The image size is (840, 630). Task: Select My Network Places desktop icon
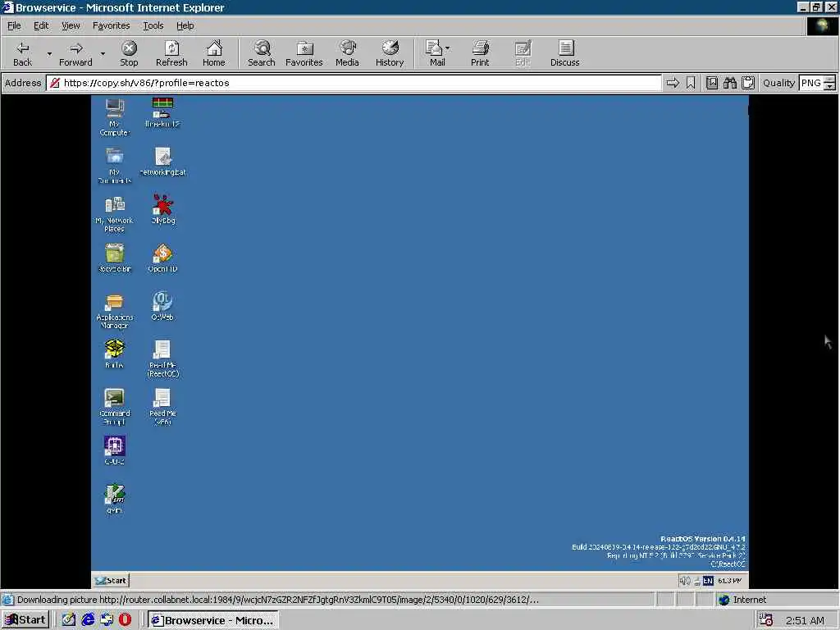[x=114, y=214]
